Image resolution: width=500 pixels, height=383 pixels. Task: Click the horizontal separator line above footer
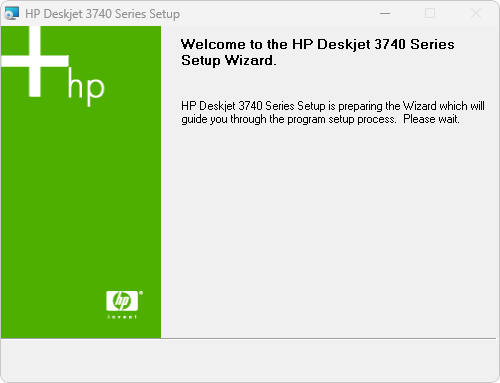(x=248, y=339)
